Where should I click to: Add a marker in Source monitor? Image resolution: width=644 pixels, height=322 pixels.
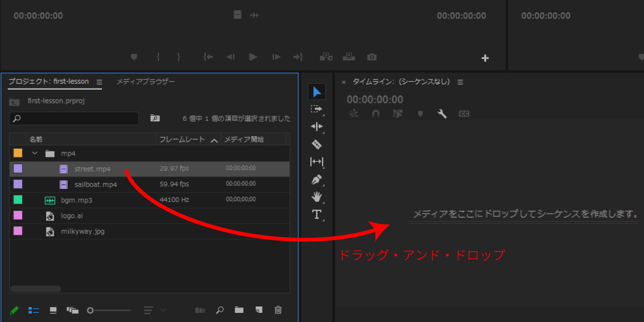[134, 57]
